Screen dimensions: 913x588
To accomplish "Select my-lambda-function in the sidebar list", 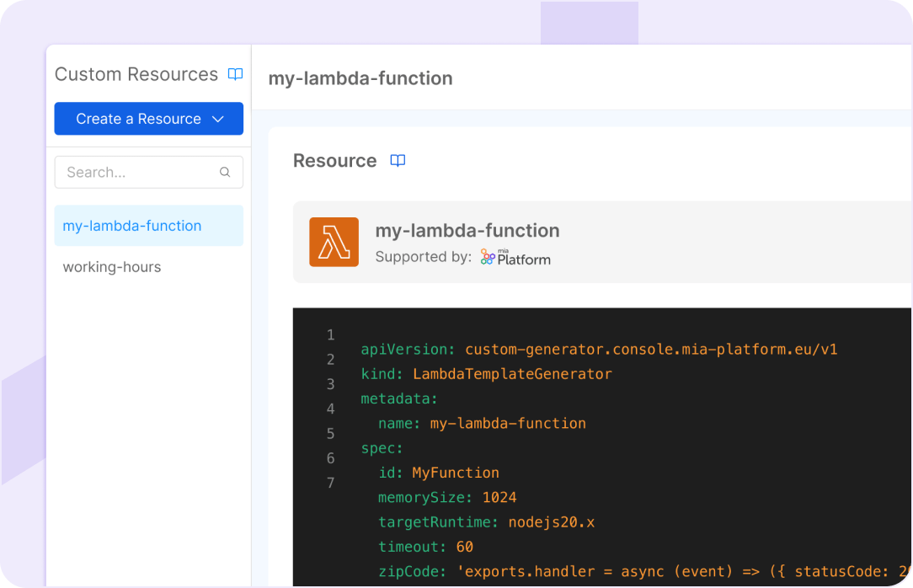I will [132, 226].
